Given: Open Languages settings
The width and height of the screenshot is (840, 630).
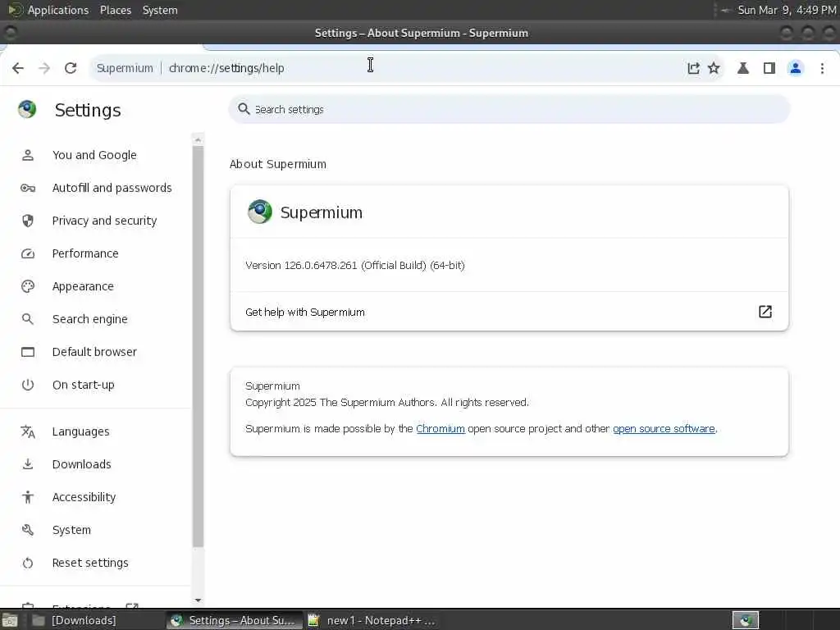Looking at the screenshot, I should click(x=81, y=431).
